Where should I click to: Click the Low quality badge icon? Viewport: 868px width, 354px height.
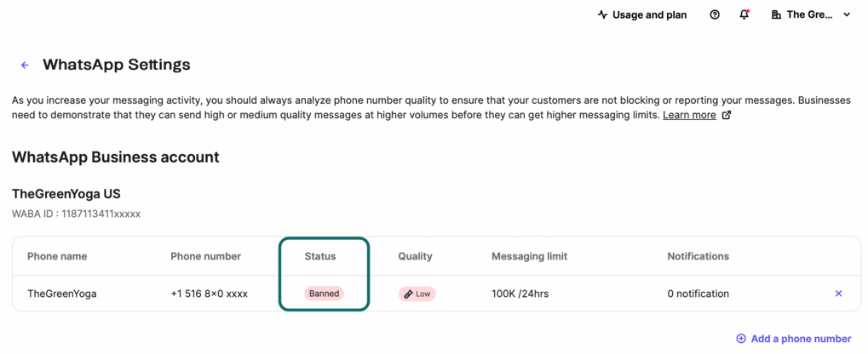[409, 294]
